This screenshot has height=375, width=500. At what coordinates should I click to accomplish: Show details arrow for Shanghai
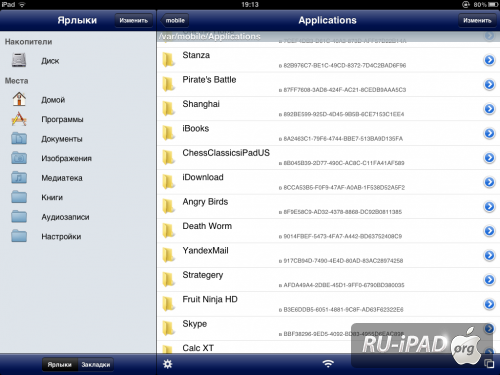pyautogui.click(x=489, y=109)
